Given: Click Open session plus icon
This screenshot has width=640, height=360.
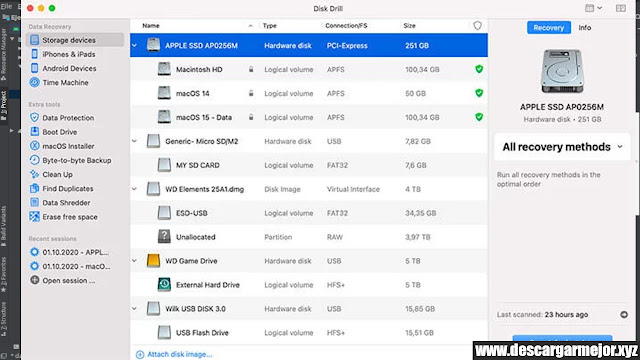Looking at the screenshot, I should (35, 280).
